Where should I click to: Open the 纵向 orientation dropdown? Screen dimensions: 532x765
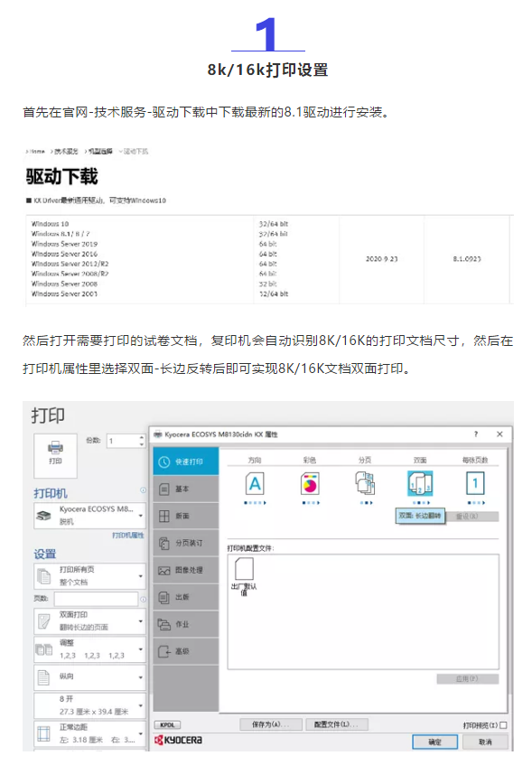(x=89, y=677)
